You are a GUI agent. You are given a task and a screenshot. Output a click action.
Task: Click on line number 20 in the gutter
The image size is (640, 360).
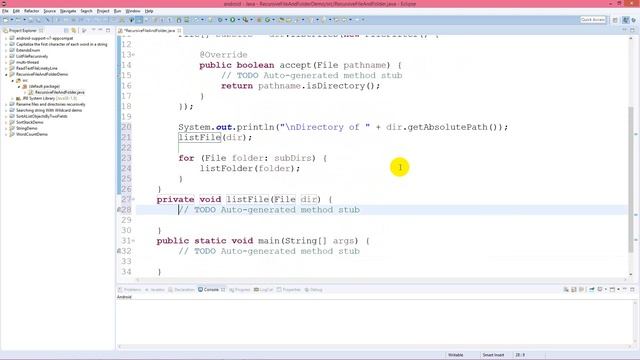(x=126, y=127)
